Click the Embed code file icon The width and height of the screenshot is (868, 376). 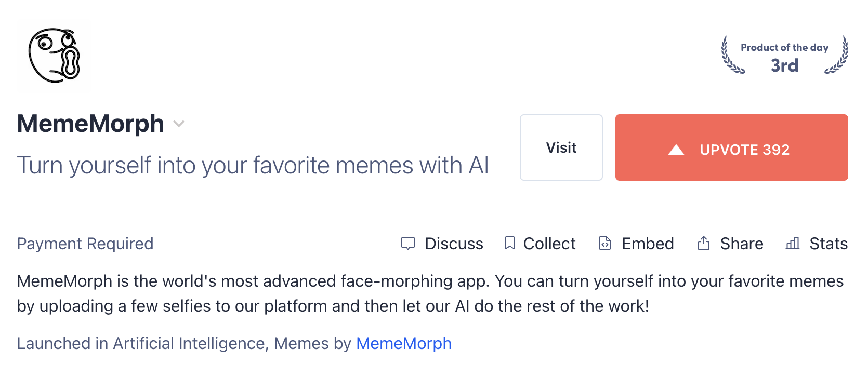(605, 243)
